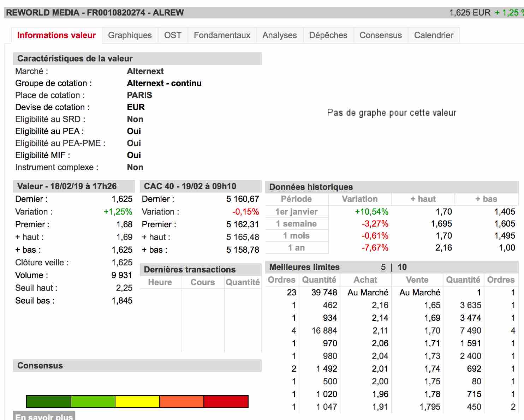
Task: Click the 1,625 EUR quote in header
Action: [470, 13]
